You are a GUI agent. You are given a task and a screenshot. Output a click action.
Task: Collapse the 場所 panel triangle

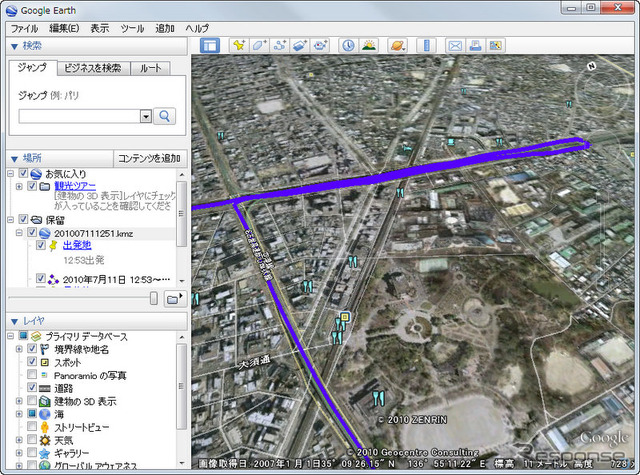[x=15, y=159]
